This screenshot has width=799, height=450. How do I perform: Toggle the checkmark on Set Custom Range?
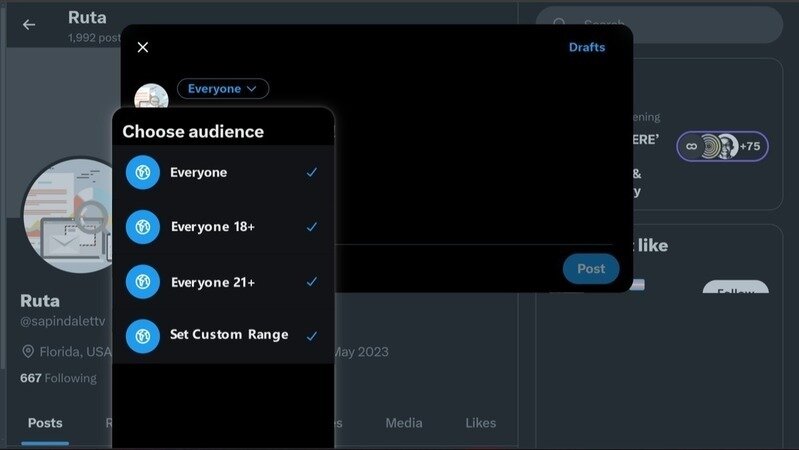pos(312,335)
